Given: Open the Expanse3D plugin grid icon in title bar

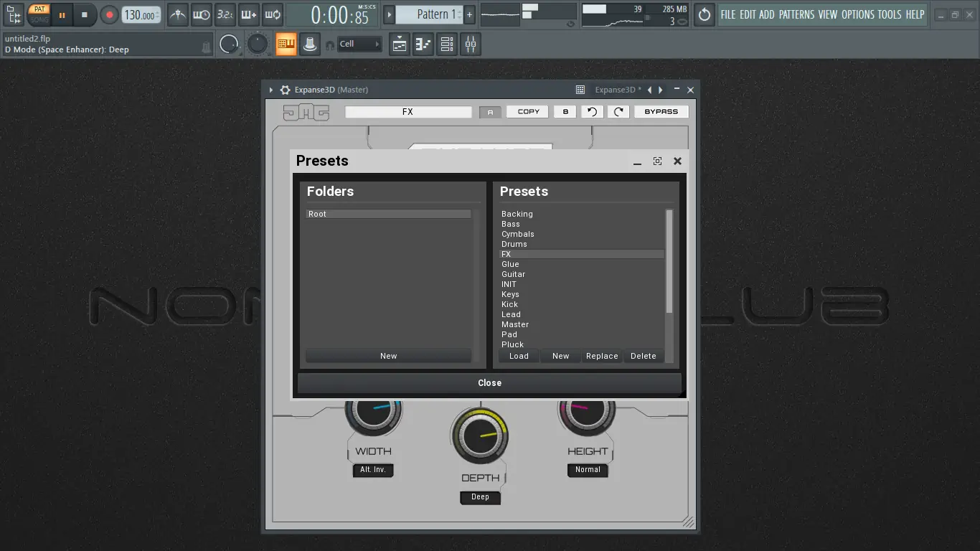Looking at the screenshot, I should pyautogui.click(x=580, y=90).
